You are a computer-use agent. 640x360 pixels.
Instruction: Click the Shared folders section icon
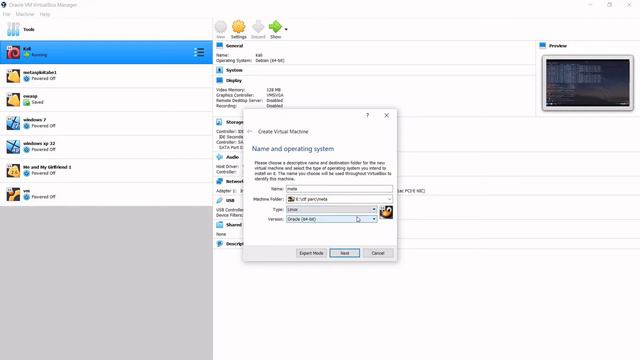220,225
